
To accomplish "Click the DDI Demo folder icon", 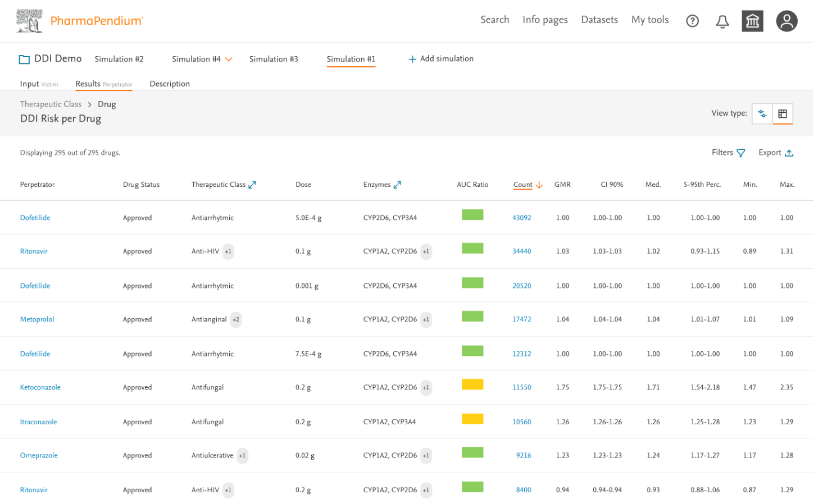I will click(x=24, y=59).
